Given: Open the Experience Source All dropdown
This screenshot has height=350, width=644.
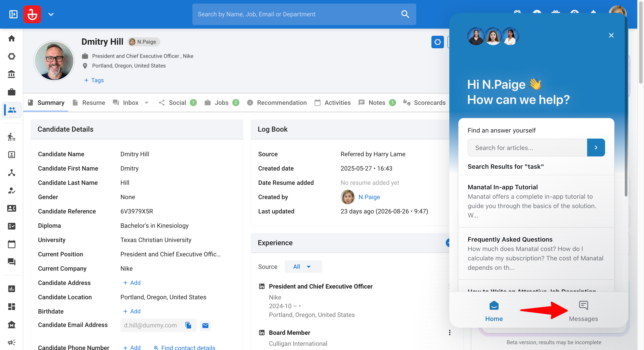Looking at the screenshot, I should point(303,267).
